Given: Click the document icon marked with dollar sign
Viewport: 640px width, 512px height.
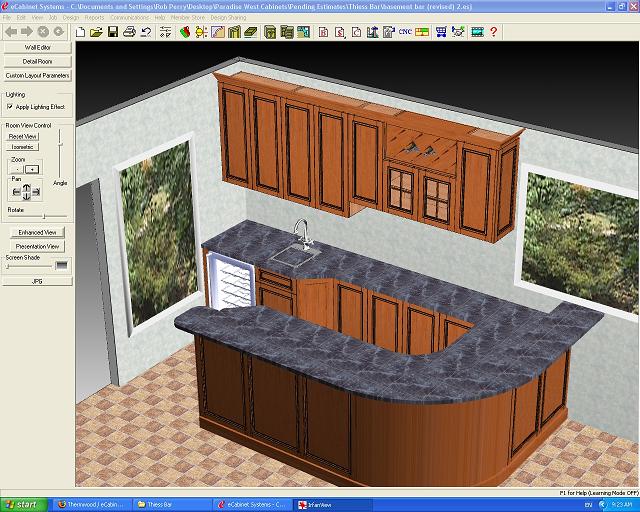Looking at the screenshot, I should (x=340, y=32).
